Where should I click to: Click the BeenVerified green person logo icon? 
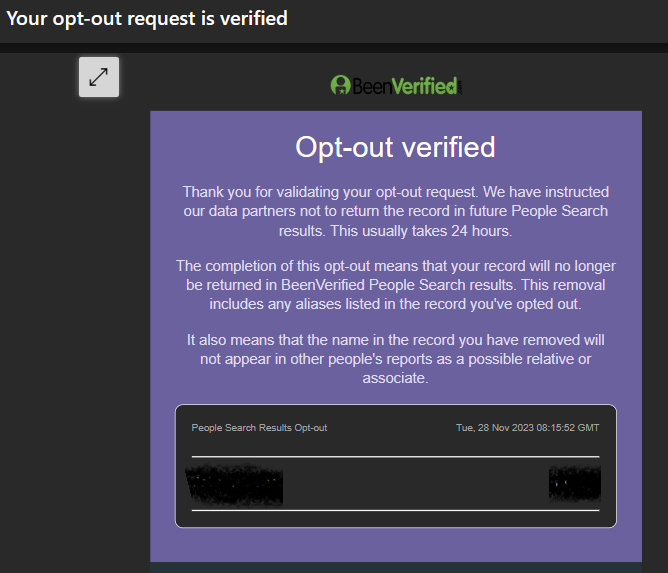pos(340,86)
